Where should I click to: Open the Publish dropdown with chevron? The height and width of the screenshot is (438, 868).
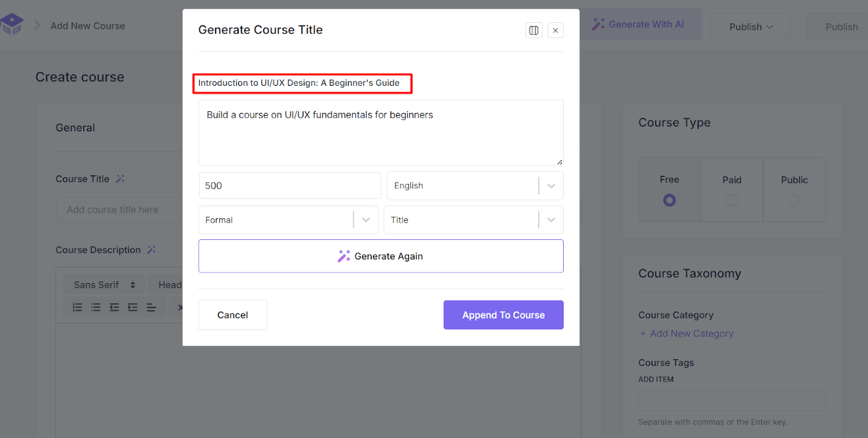click(x=751, y=27)
